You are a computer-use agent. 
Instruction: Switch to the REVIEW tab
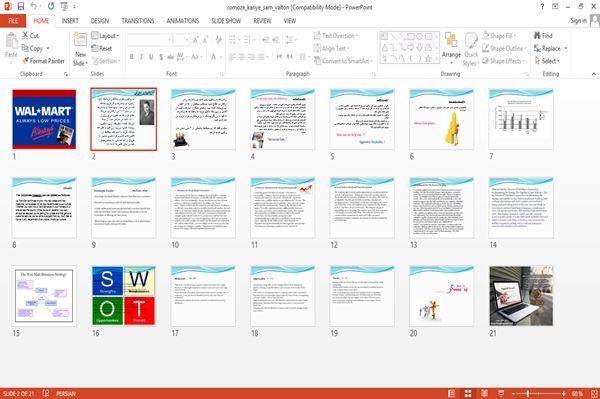[x=262, y=21]
